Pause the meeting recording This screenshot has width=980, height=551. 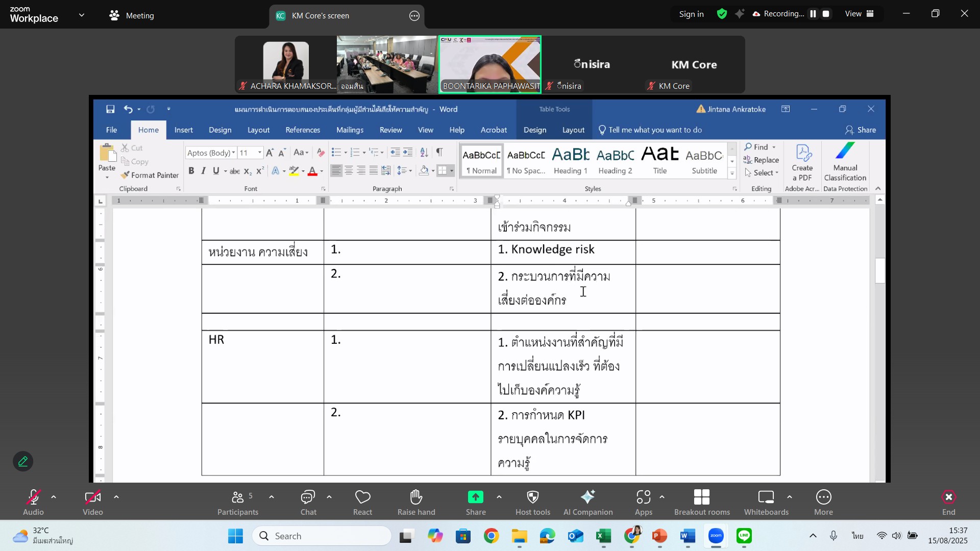813,14
